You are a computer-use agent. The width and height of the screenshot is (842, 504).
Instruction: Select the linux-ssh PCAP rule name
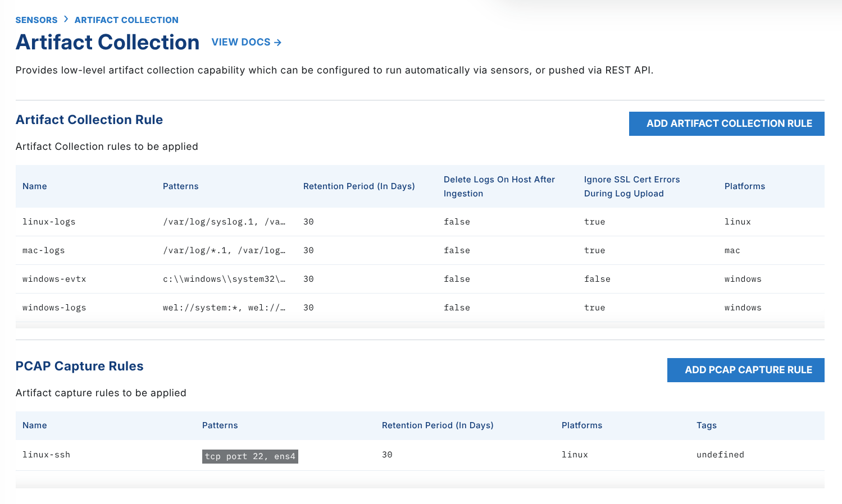point(47,455)
